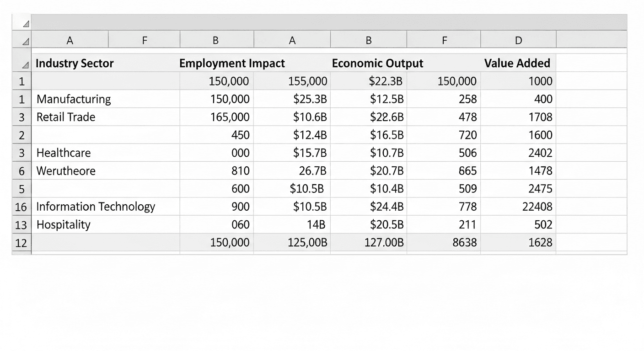Screen dimensions: 644x351
Task: Click the "Employment Impact" header cell
Action: tap(232, 63)
